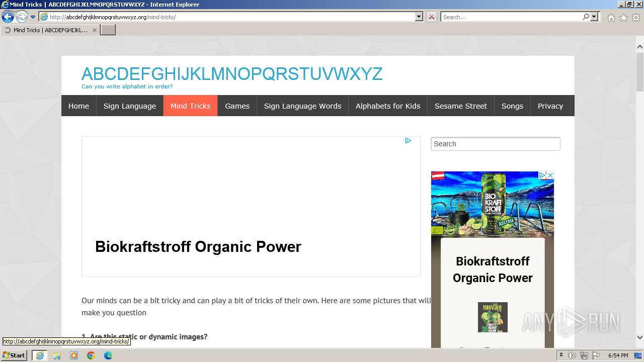644x362 pixels.
Task: Click the network tray icon
Action: click(x=584, y=355)
